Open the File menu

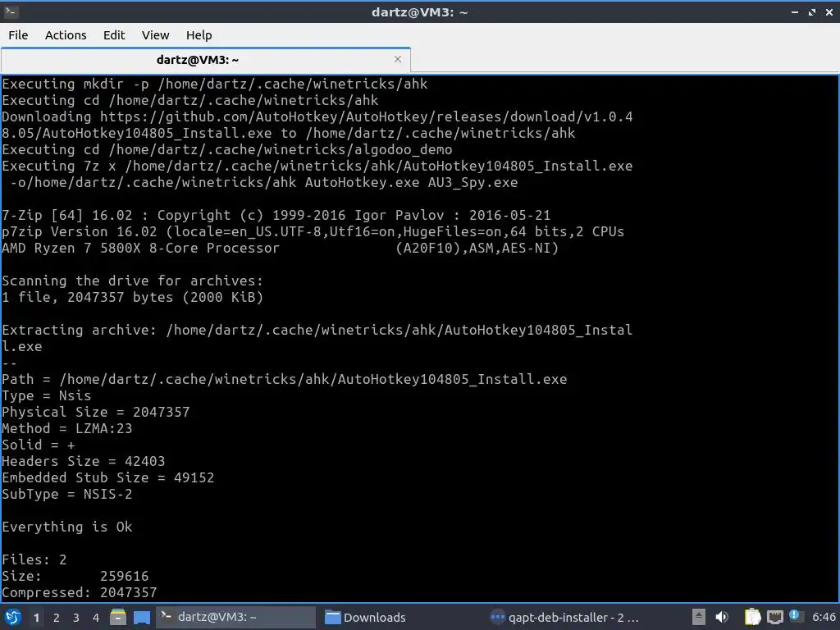pos(18,35)
